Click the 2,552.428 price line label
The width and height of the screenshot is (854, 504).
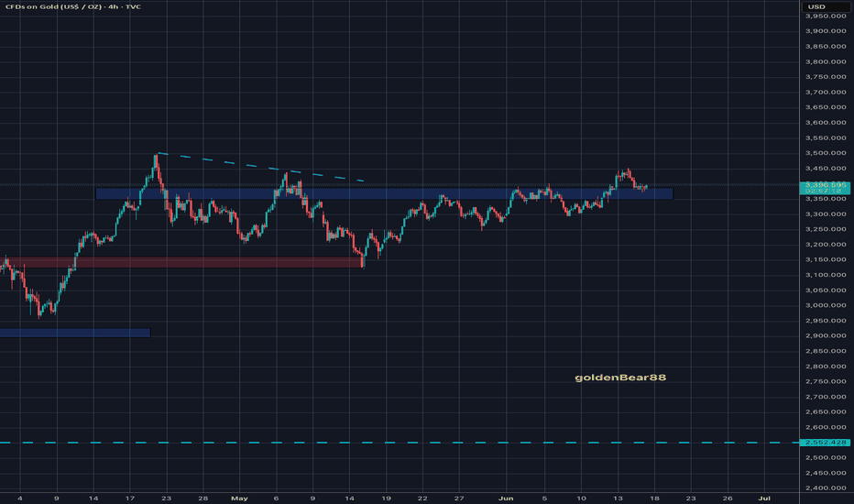coord(825,443)
